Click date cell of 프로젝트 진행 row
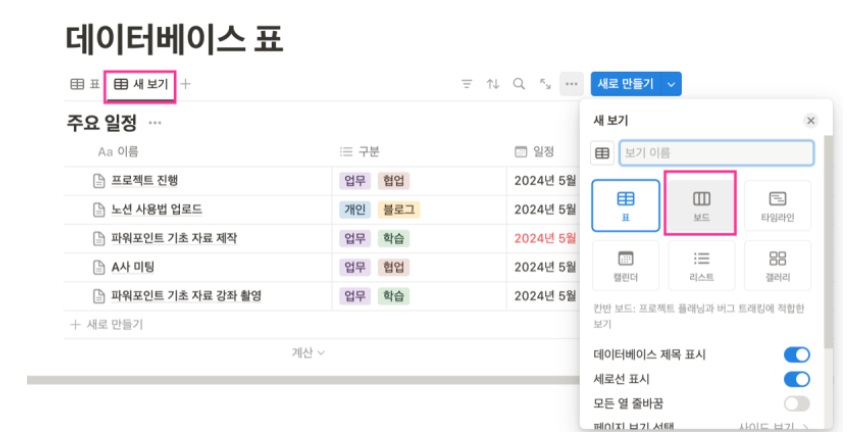 pos(545,181)
